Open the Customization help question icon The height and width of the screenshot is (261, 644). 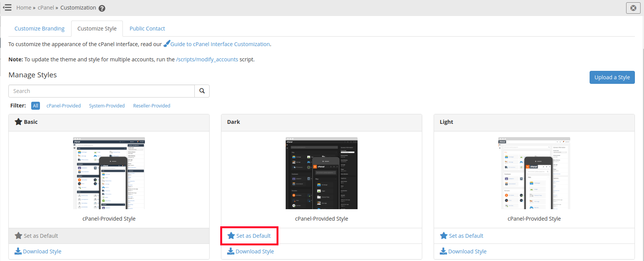(102, 8)
